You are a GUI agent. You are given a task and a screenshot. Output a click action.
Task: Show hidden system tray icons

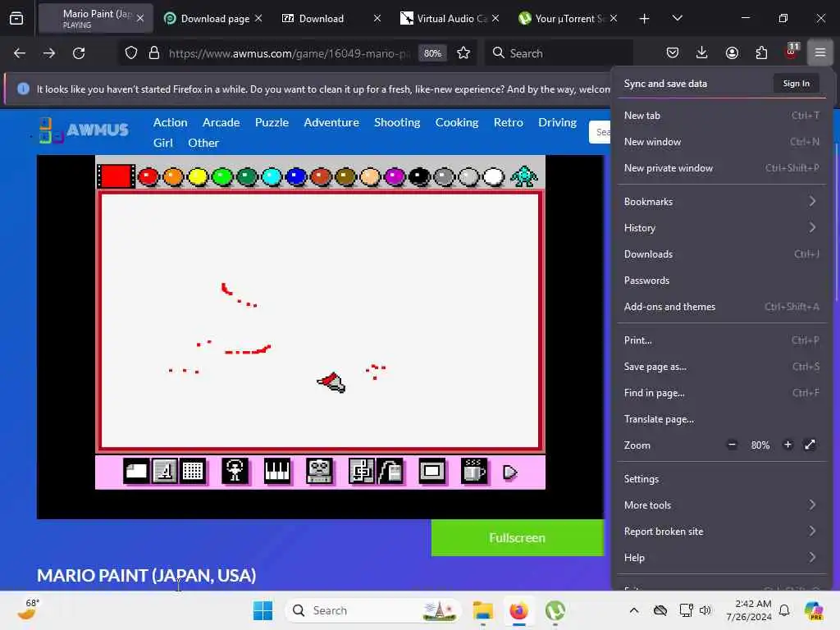point(634,610)
